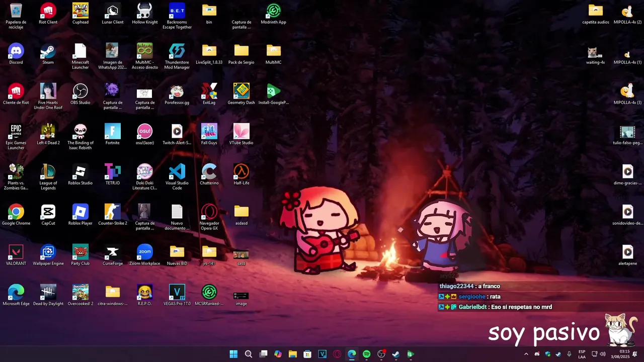Open R.E.P.O. desktop shortcut
644x362 pixels.
(x=145, y=295)
